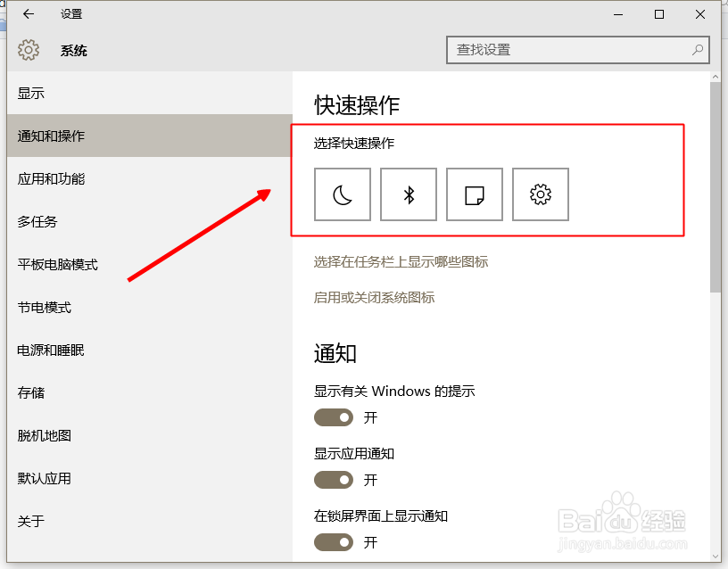Open 显示 settings page

(x=150, y=94)
